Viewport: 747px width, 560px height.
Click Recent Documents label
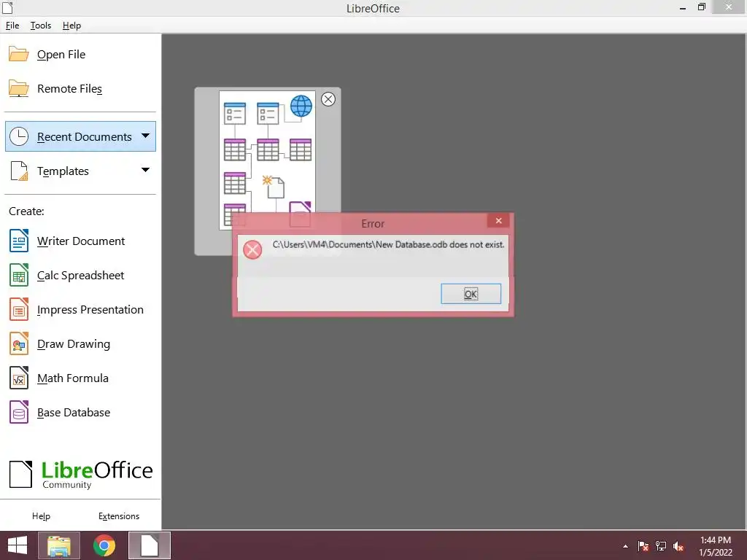85,136
